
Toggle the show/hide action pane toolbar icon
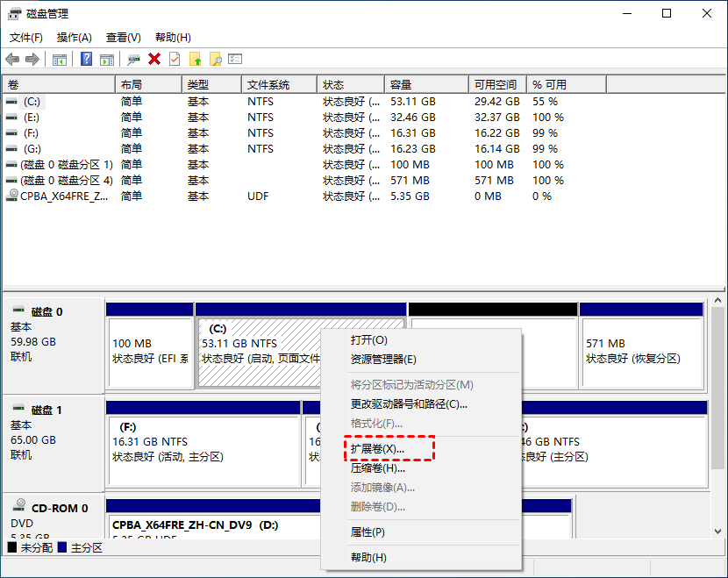pyautogui.click(x=107, y=59)
